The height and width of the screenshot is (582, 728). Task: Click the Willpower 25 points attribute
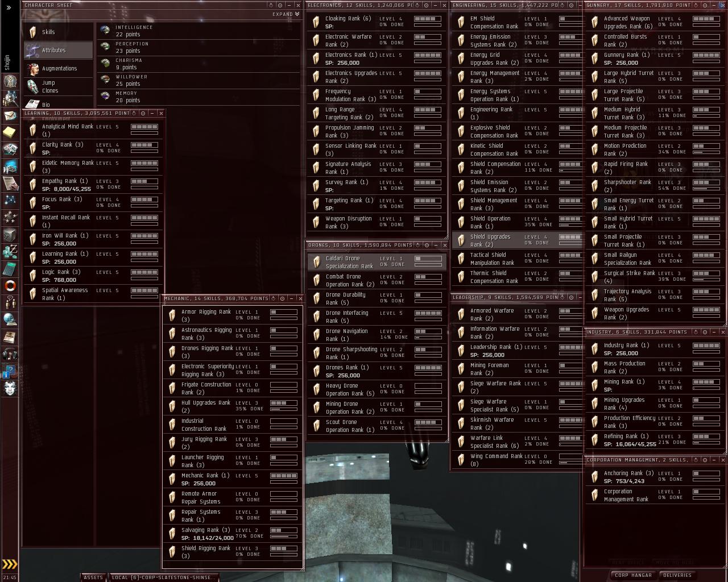pyautogui.click(x=199, y=80)
